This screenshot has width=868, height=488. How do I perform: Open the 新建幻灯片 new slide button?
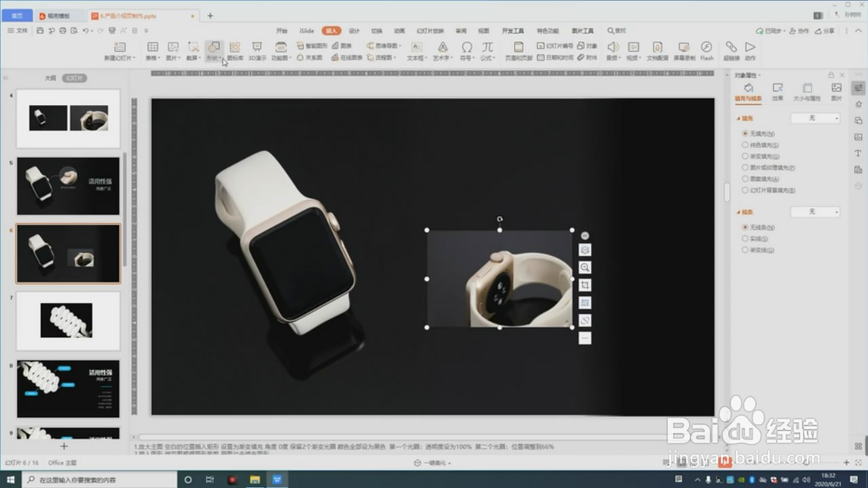[119, 51]
